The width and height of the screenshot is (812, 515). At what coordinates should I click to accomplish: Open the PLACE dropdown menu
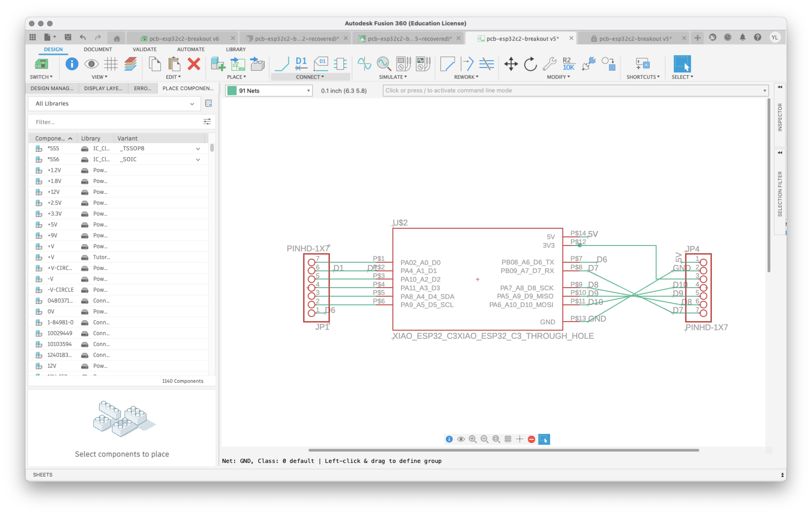[236, 77]
